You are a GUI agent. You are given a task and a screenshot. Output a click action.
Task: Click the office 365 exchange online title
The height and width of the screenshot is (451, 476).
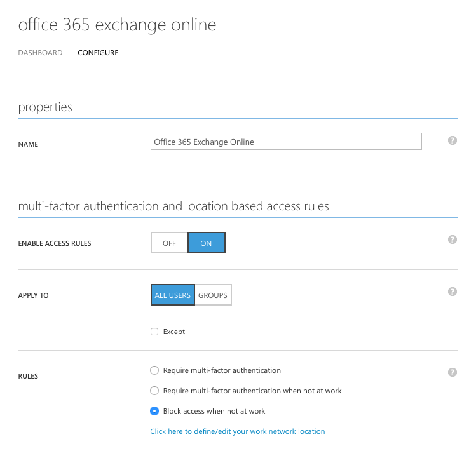[117, 25]
